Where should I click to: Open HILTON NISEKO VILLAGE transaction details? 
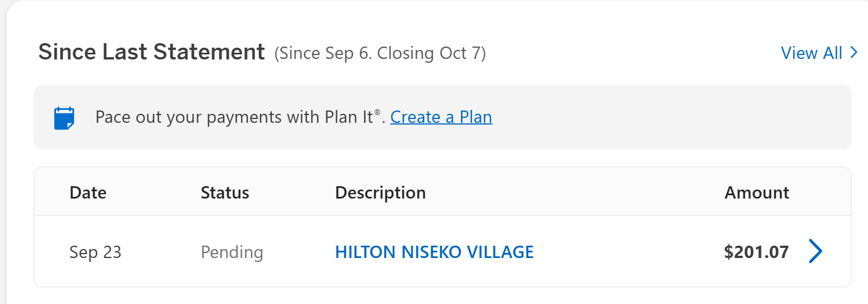click(434, 252)
